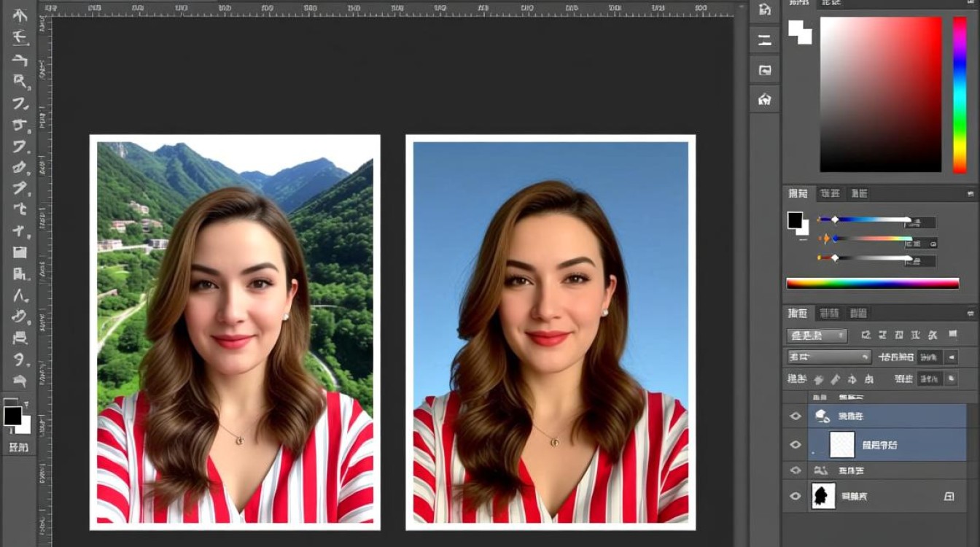Click the white layer thumbnail

[842, 443]
